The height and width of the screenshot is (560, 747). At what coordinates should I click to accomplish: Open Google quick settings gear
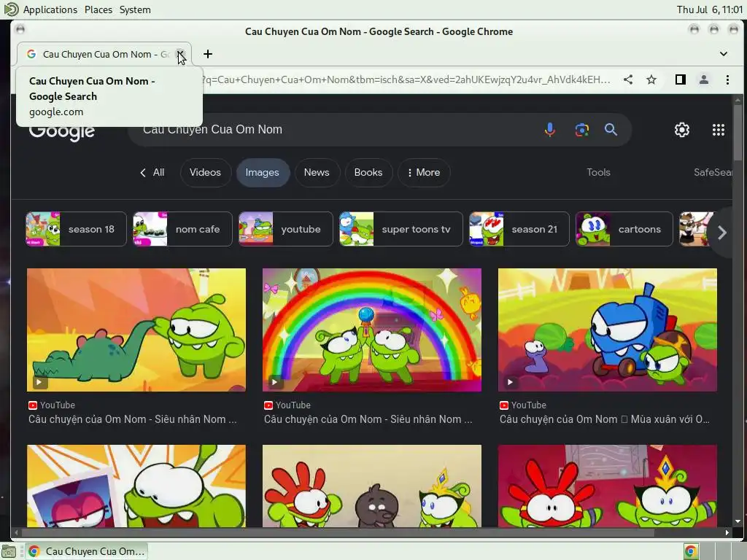tap(682, 130)
